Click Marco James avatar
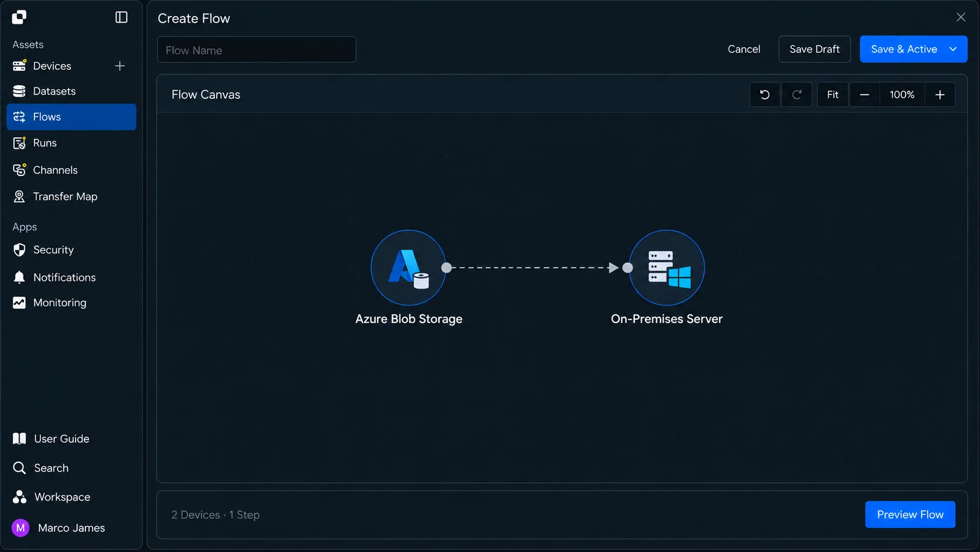The height and width of the screenshot is (552, 980). coord(21,528)
